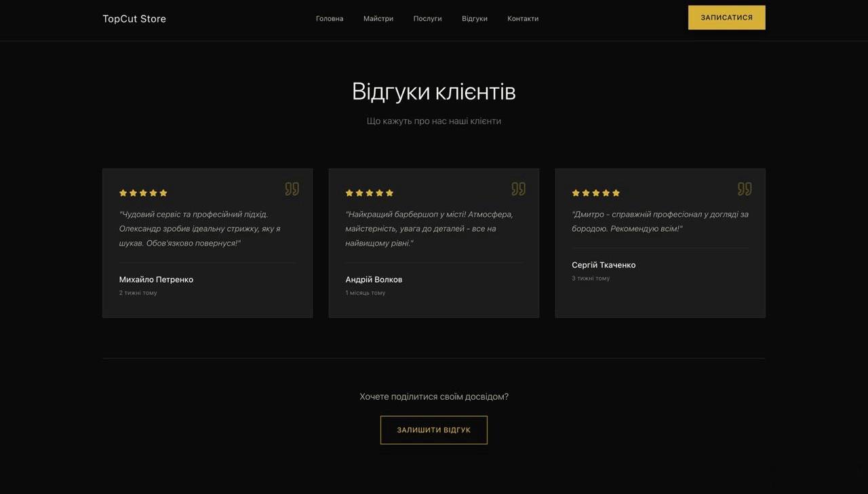868x494 pixels.
Task: Open Контакти from the navigation menu
Action: click(522, 18)
